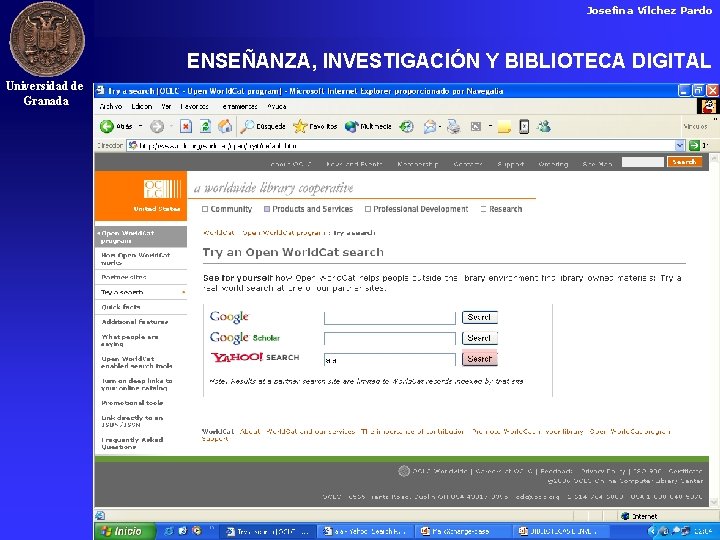Open the Back button history dropdown arrow

(x=141, y=126)
